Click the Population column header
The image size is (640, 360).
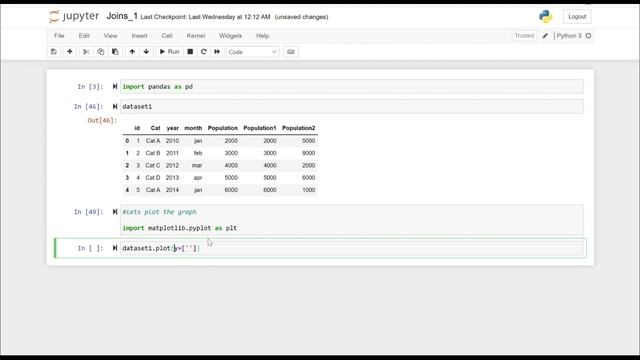point(222,128)
